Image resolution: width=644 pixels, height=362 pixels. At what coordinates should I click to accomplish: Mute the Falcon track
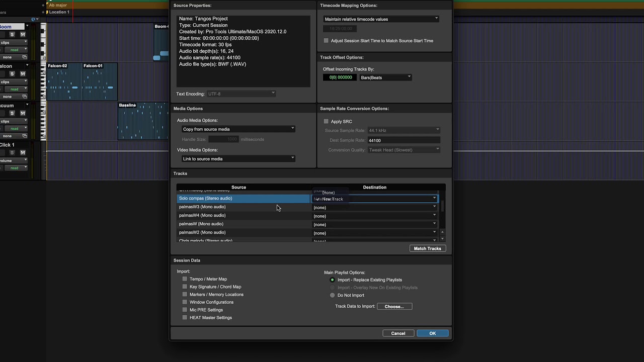(x=23, y=74)
